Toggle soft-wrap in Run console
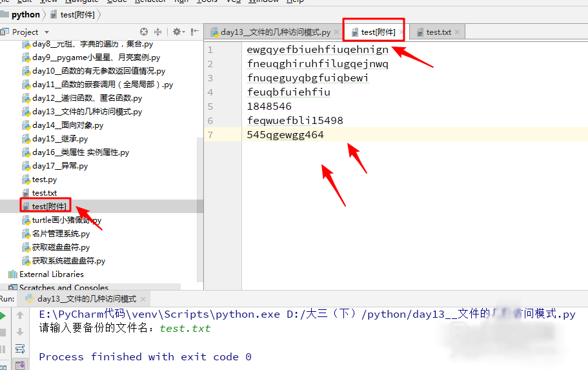Image resolution: width=588 pixels, height=370 pixels. [x=20, y=349]
